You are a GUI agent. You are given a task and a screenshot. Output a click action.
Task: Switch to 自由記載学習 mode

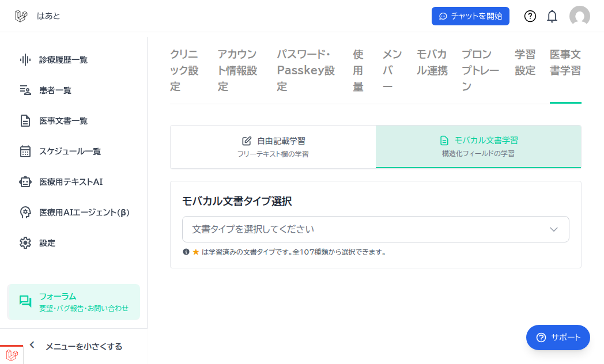(x=273, y=145)
